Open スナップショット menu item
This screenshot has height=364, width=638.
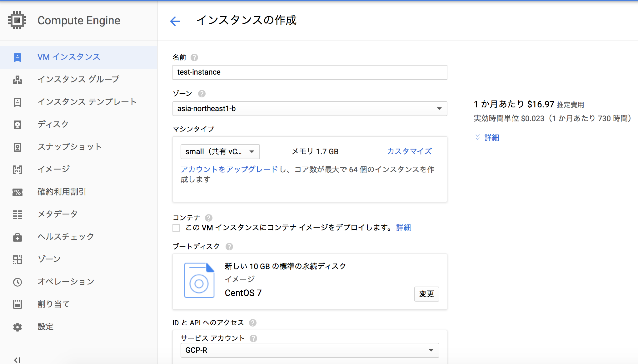pos(78,147)
